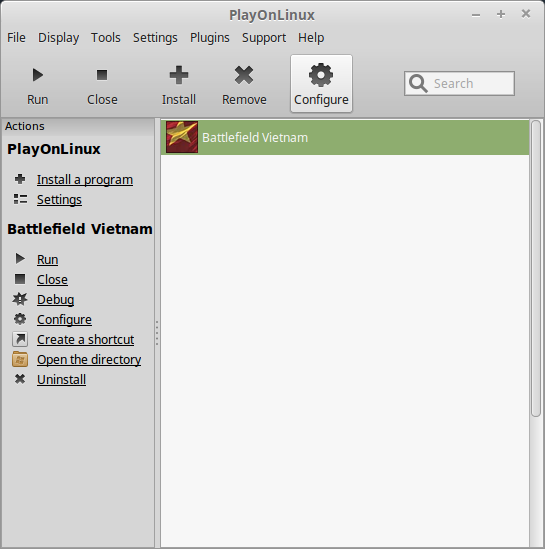Click the Install plus icon in toolbar

(179, 75)
